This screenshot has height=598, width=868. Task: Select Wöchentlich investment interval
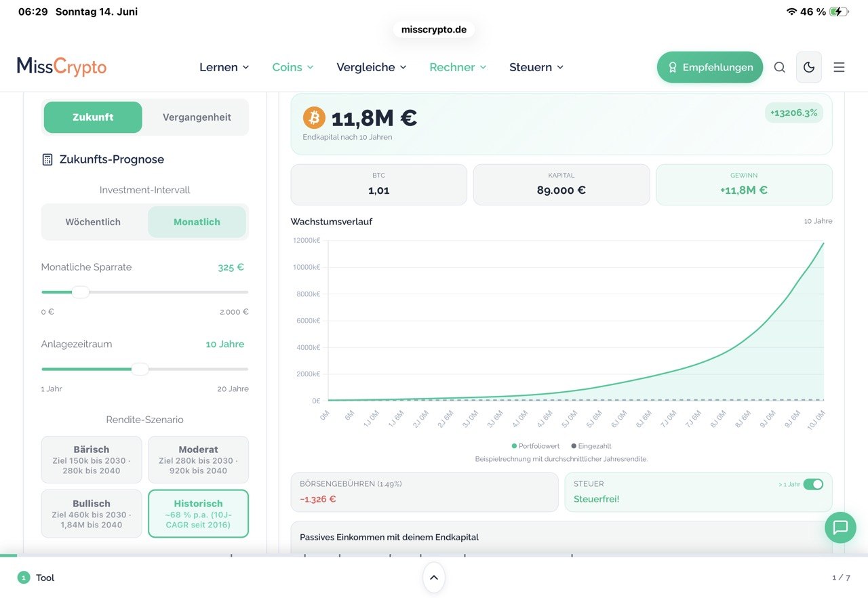pyautogui.click(x=93, y=222)
